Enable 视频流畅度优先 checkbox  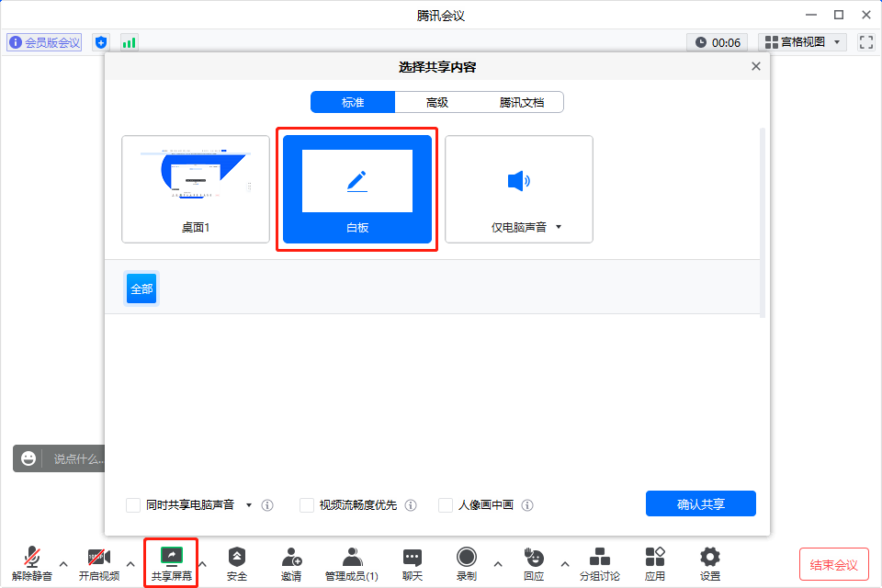click(x=307, y=505)
